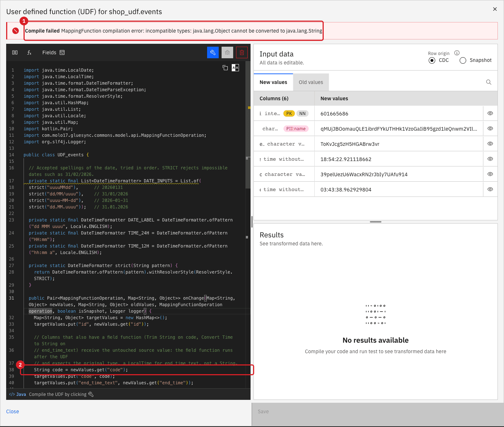The width and height of the screenshot is (504, 427).
Task: Compile the UDF with blue wrench button
Action: click(x=213, y=52)
